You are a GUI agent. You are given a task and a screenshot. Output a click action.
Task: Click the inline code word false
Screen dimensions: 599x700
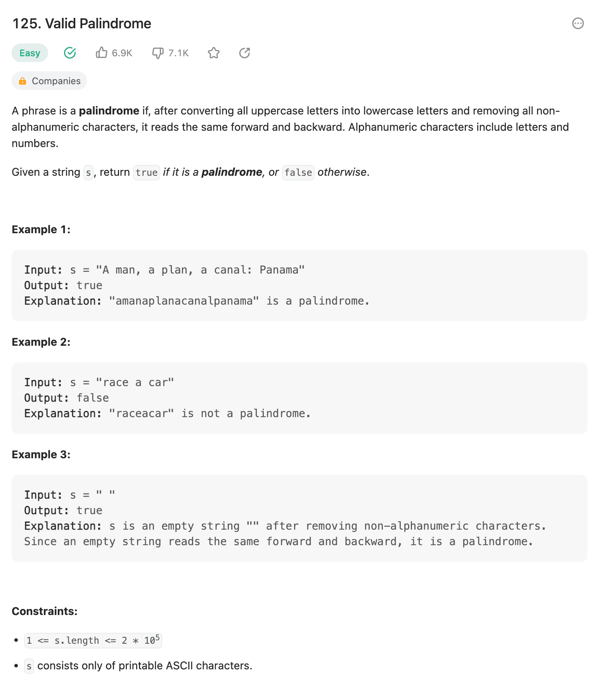(x=298, y=172)
